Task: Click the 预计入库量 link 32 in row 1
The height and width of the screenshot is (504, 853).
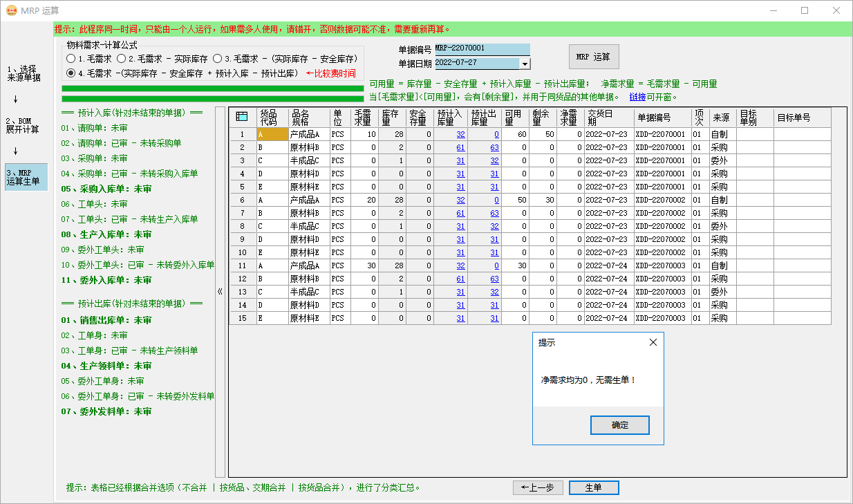Action: 460,134
